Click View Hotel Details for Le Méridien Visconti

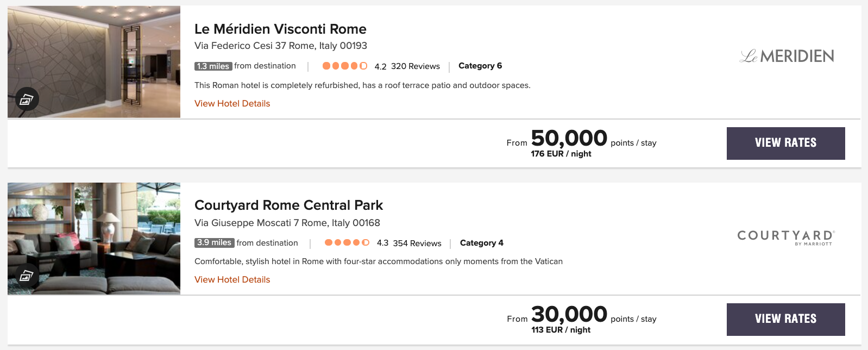[232, 103]
